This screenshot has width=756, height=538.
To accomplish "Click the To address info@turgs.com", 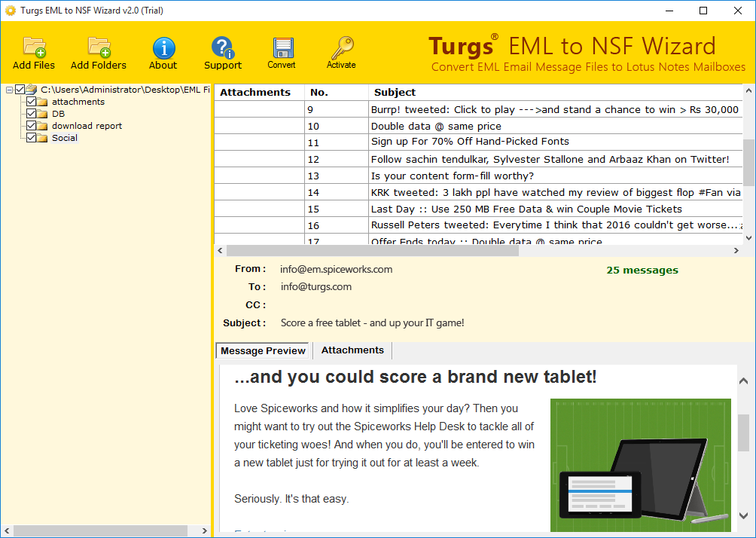I will pyautogui.click(x=316, y=286).
